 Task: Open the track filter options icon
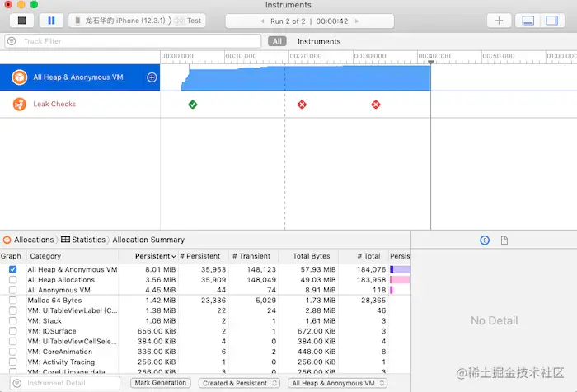pyautogui.click(x=12, y=41)
